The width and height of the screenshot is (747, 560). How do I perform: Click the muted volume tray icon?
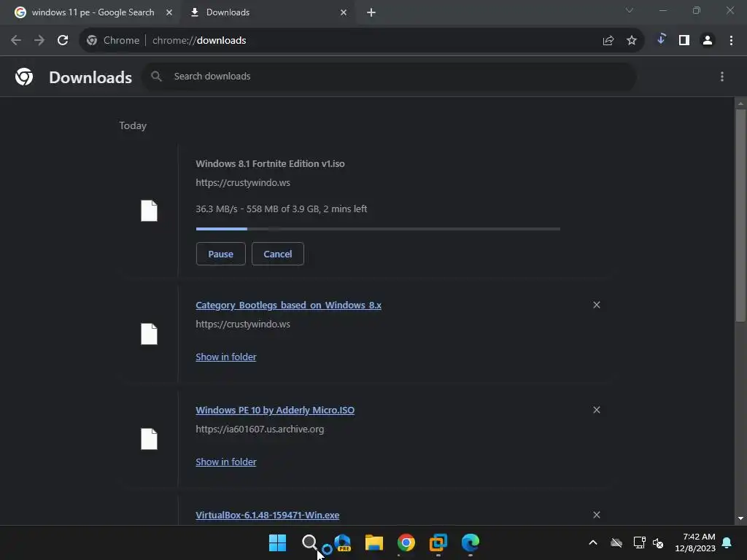click(x=658, y=542)
